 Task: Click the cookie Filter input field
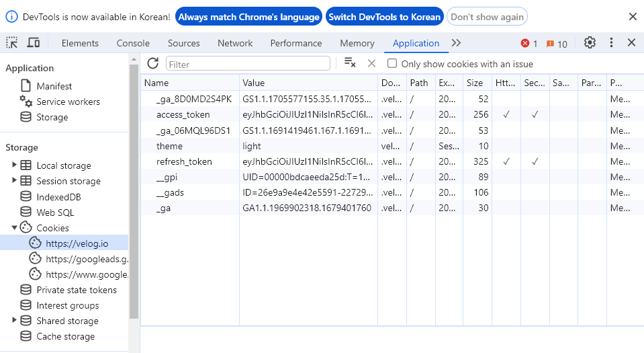(248, 64)
